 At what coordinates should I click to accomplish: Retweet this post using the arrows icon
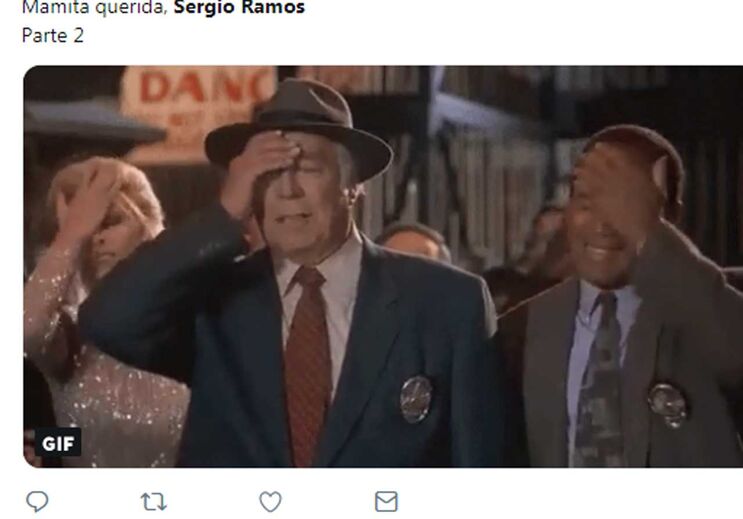154,501
